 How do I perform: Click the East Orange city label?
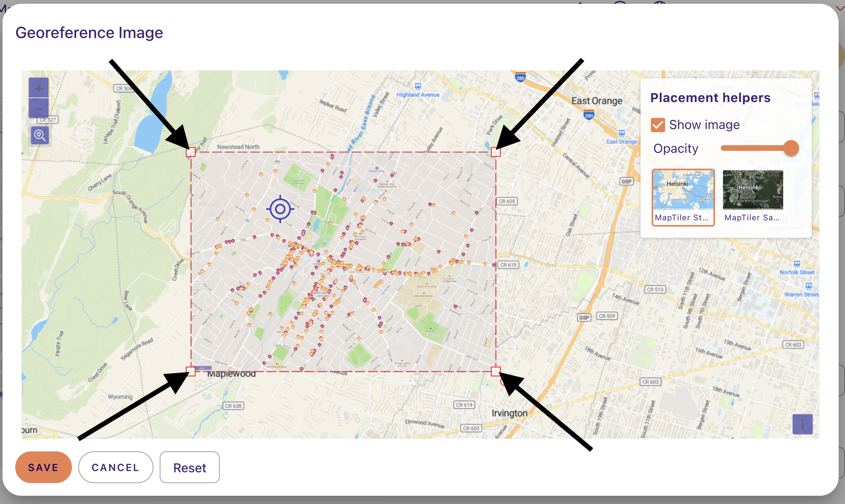597,101
